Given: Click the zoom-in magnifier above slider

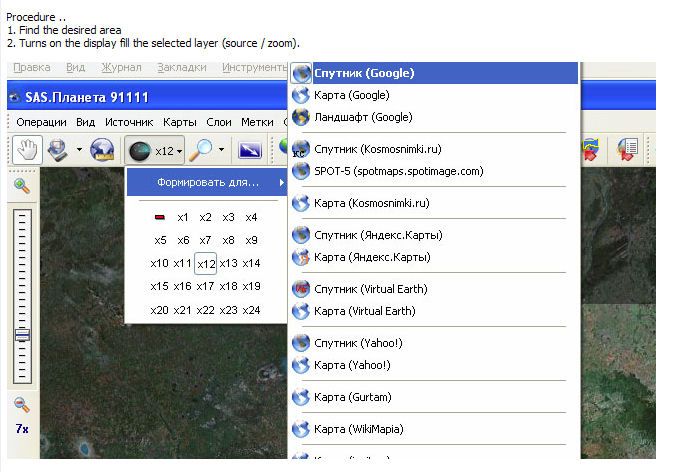Looking at the screenshot, I should point(21,186).
